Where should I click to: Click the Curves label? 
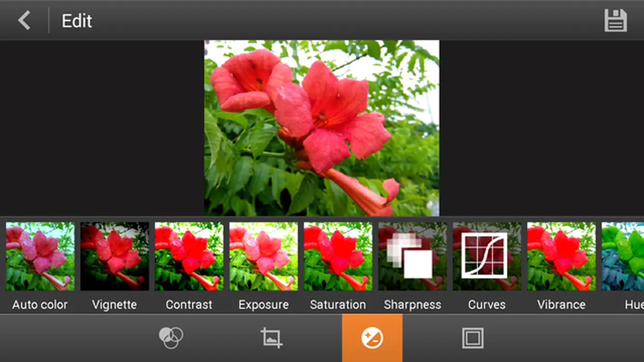coord(487,305)
